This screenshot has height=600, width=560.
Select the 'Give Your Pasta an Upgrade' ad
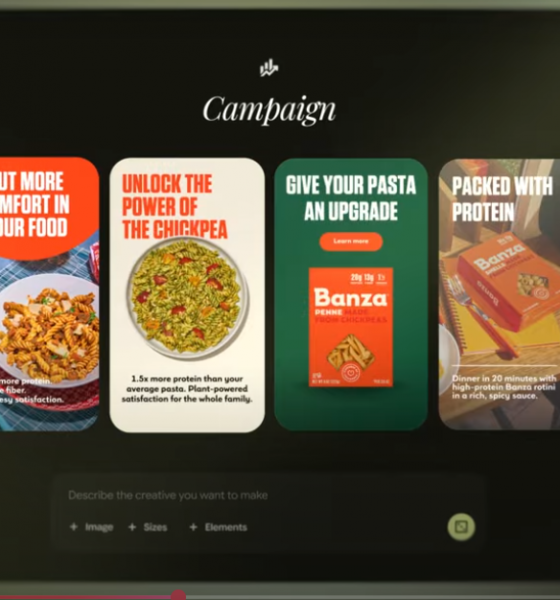(x=351, y=294)
